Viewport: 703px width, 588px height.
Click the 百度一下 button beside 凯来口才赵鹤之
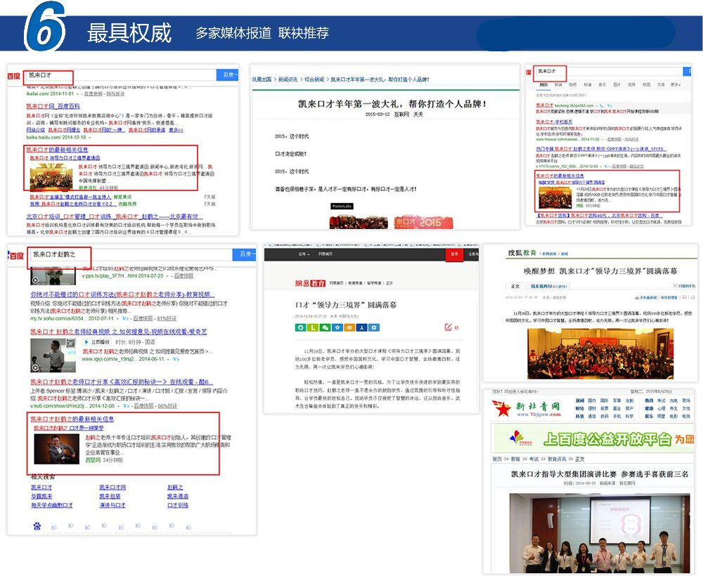(x=247, y=254)
